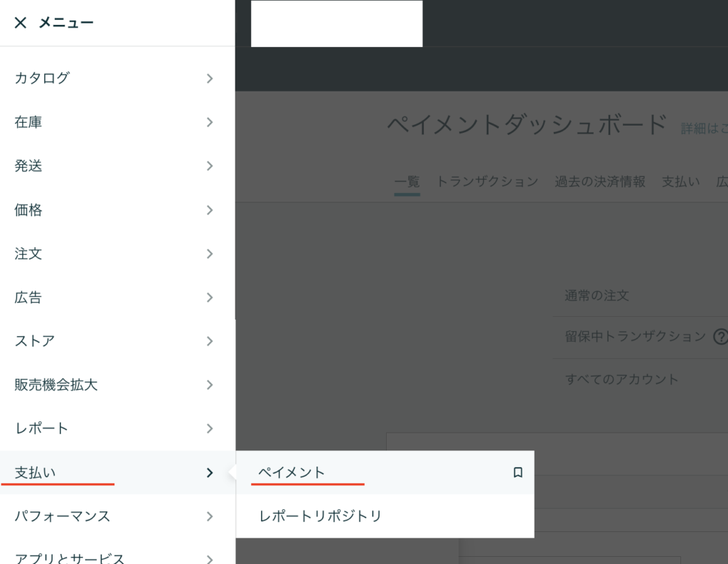This screenshot has width=728, height=564.
Task: Click the chevron next to 広告
Action: (x=210, y=298)
